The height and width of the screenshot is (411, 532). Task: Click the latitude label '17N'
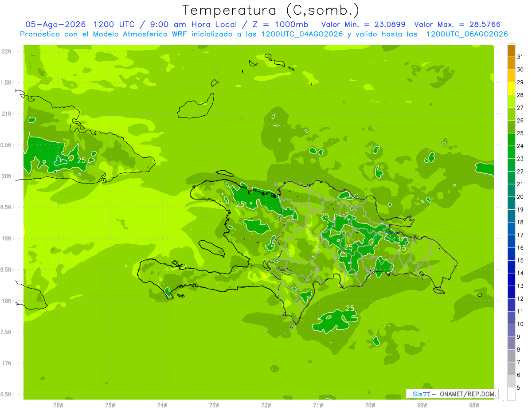(x=7, y=364)
